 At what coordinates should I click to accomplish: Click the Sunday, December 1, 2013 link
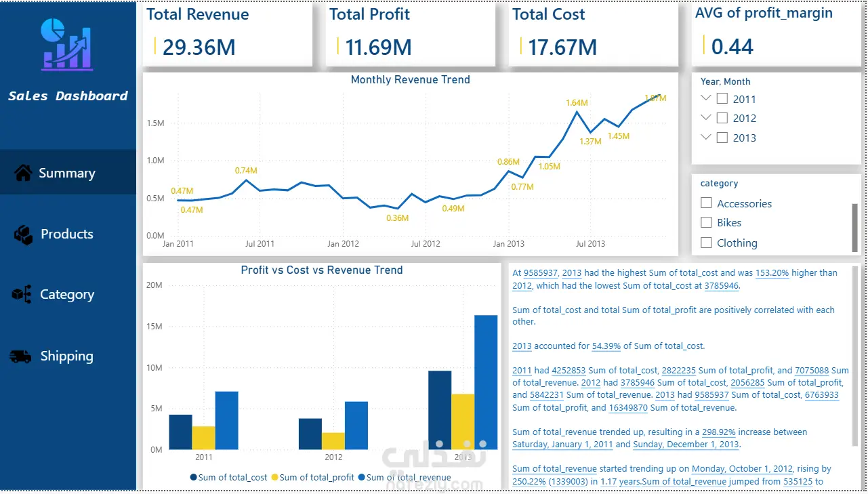(686, 445)
